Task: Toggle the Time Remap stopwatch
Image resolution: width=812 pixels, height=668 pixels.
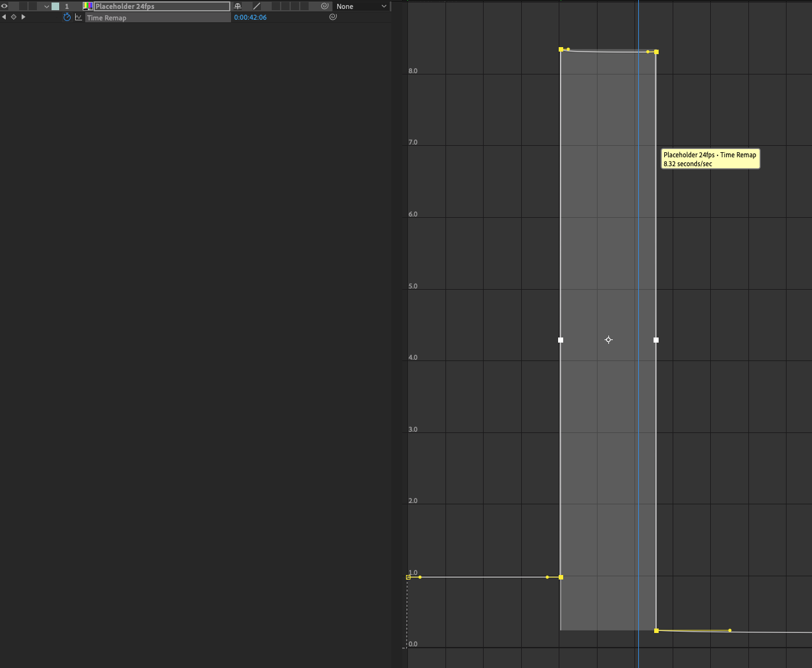Action: coord(67,17)
